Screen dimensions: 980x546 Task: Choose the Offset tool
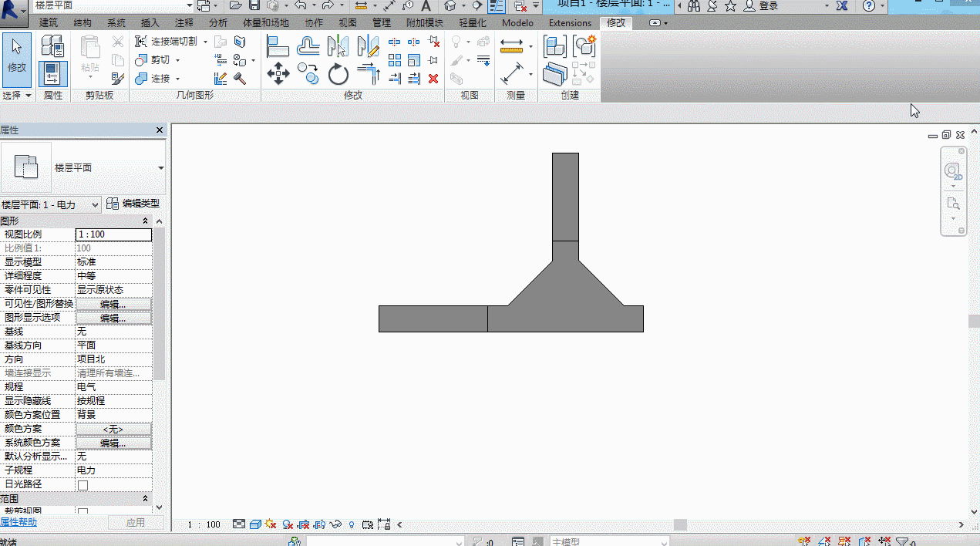(308, 46)
